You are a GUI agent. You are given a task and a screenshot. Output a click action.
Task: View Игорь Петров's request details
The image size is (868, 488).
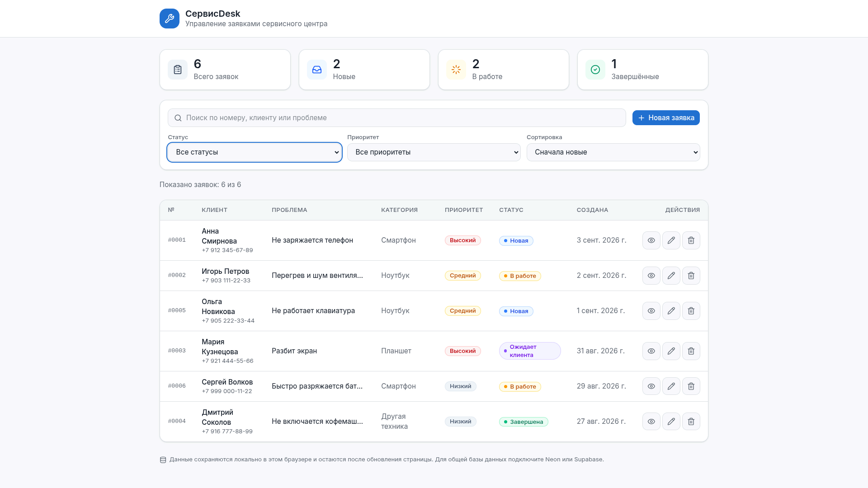(651, 276)
